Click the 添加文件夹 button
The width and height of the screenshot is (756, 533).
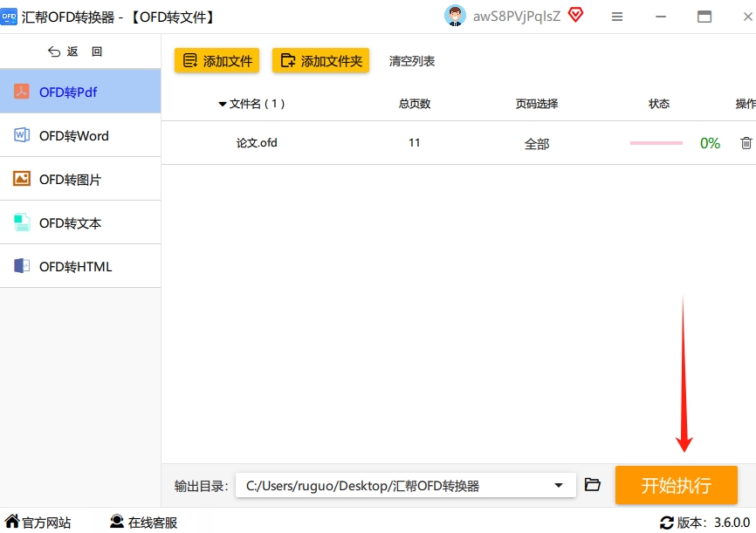pos(320,61)
